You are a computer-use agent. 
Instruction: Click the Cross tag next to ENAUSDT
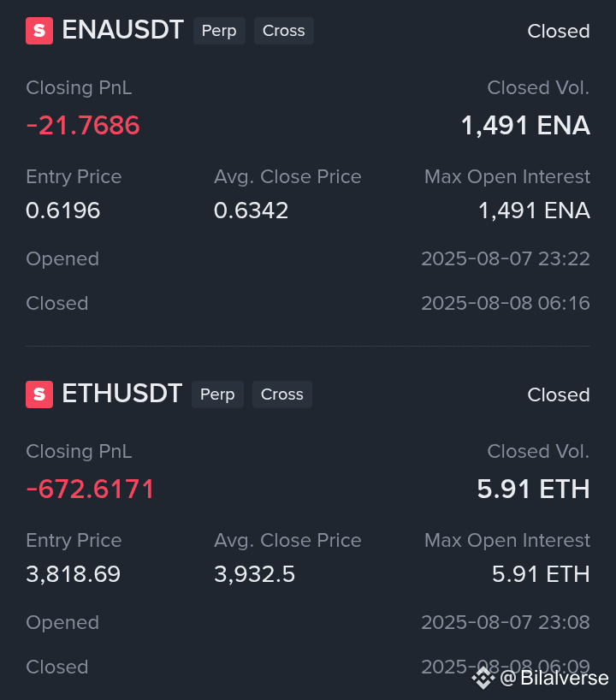(284, 31)
